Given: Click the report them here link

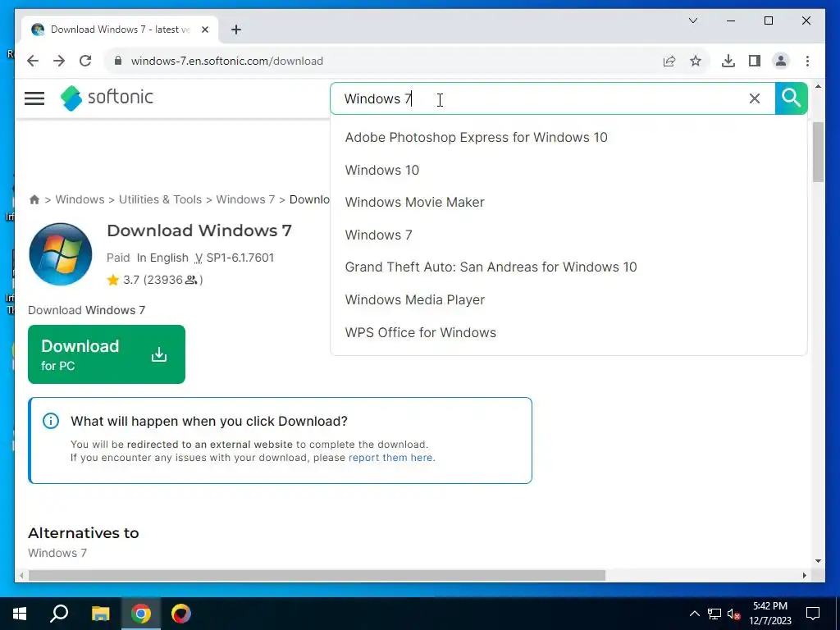Looking at the screenshot, I should coord(390,458).
